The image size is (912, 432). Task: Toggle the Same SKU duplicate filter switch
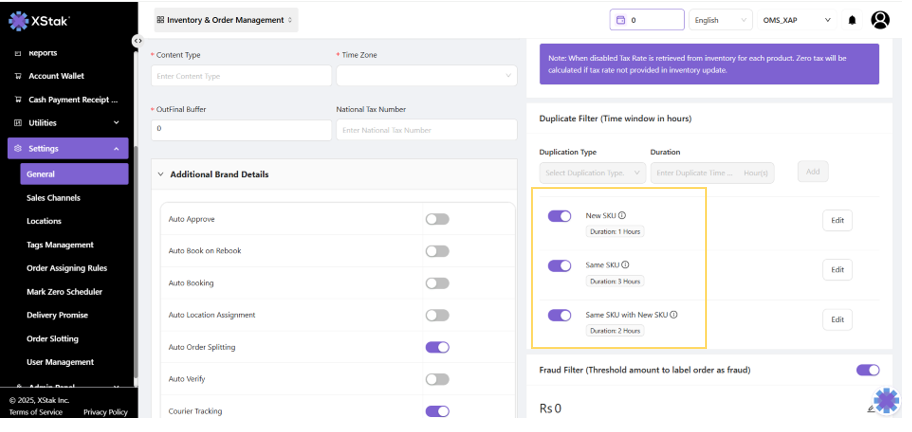[559, 266]
